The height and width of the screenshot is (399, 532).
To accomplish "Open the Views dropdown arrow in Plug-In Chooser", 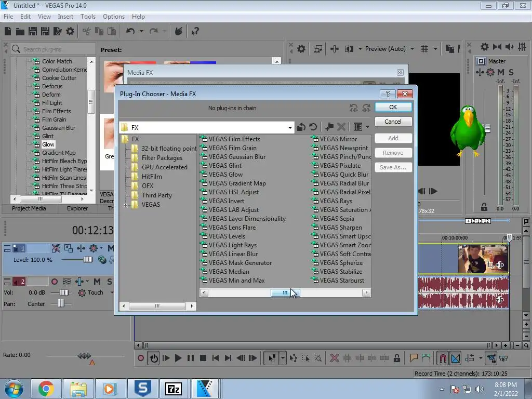I will pos(367,127).
